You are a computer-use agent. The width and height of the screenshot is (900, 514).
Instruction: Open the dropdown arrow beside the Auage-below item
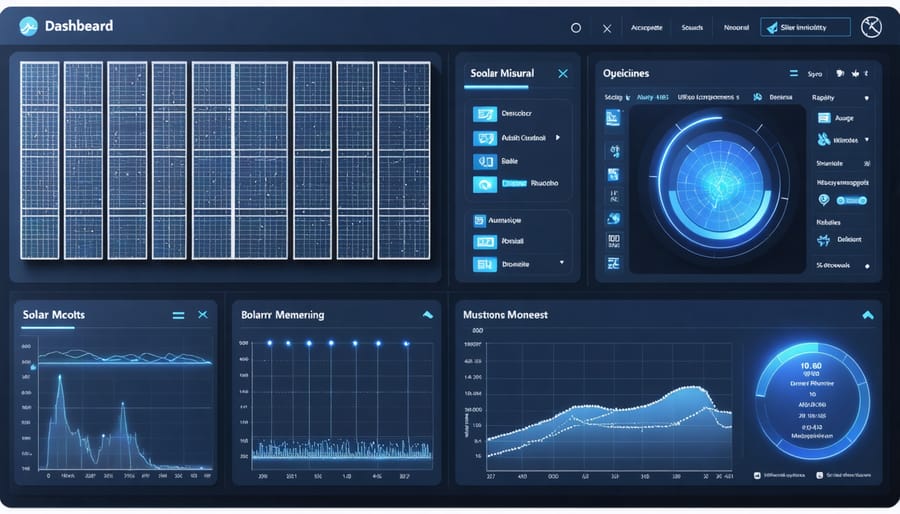click(x=867, y=139)
